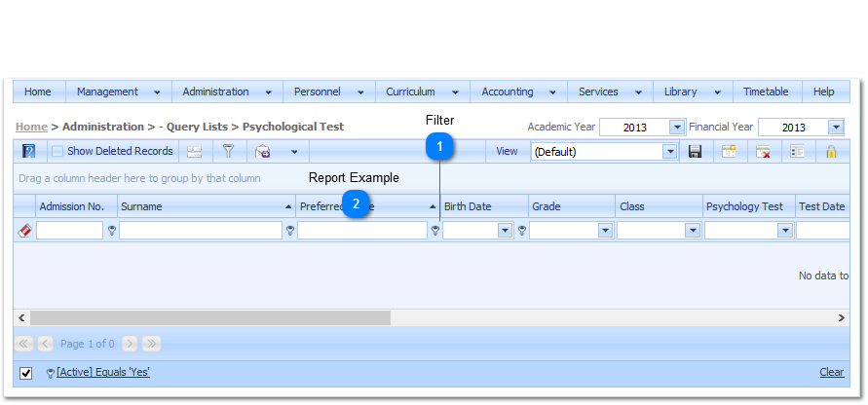Click the Home breadcrumb link

point(31,127)
